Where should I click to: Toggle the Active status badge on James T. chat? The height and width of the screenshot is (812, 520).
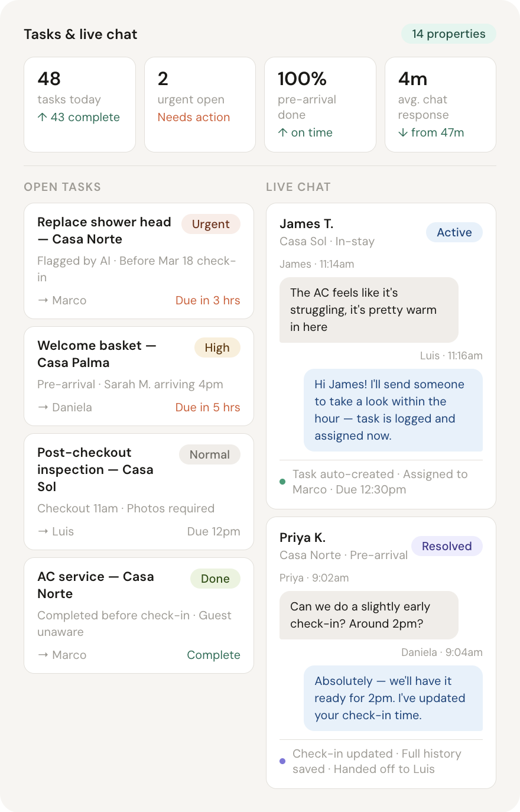click(x=454, y=232)
